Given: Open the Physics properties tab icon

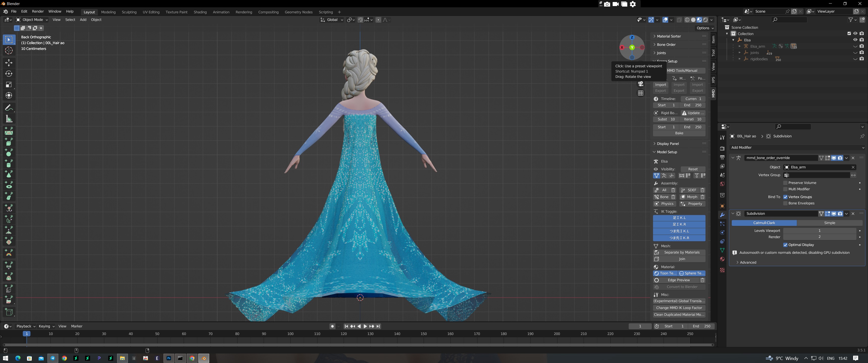Looking at the screenshot, I should (722, 233).
